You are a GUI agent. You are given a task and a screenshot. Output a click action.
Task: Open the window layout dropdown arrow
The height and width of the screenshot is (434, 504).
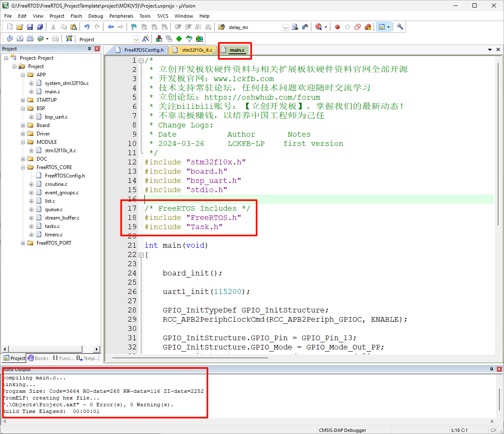[x=389, y=27]
